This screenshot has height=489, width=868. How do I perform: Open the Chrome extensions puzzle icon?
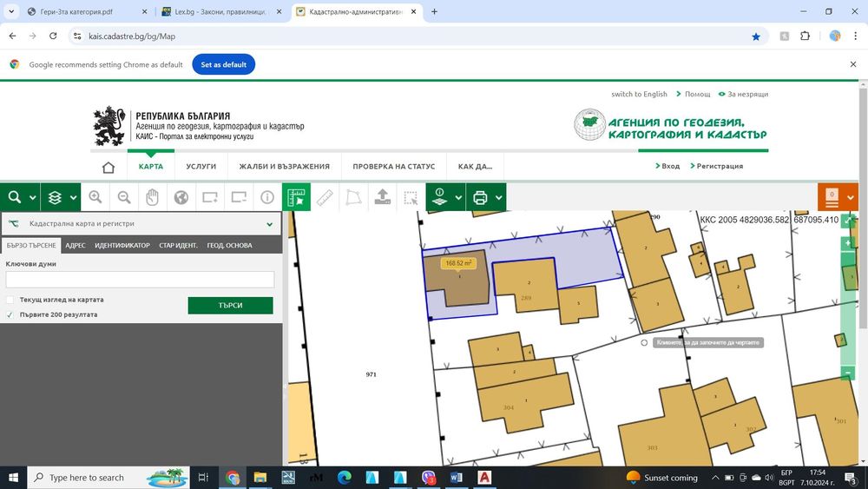(x=805, y=36)
